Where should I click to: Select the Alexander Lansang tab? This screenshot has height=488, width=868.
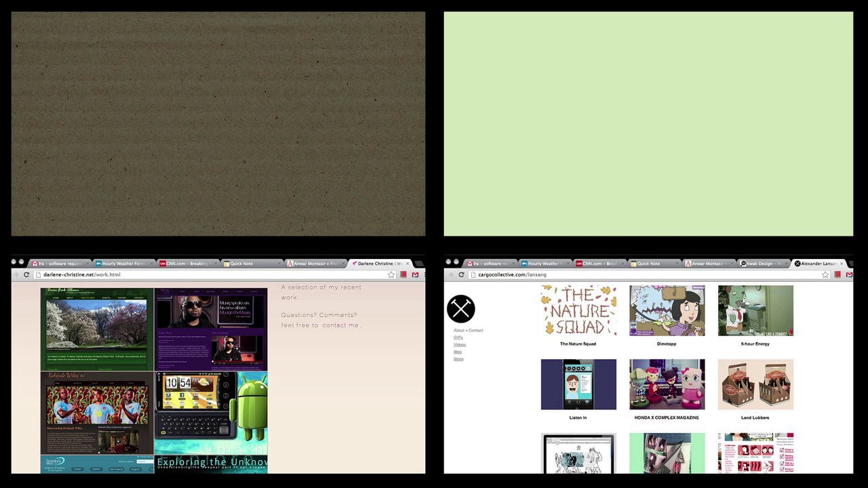[819, 264]
